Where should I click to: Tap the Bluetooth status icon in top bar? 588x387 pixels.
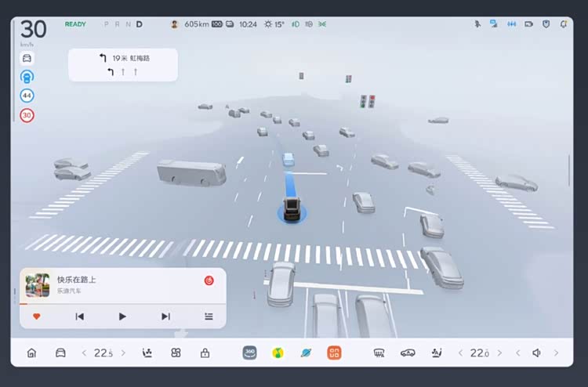pyautogui.click(x=477, y=24)
